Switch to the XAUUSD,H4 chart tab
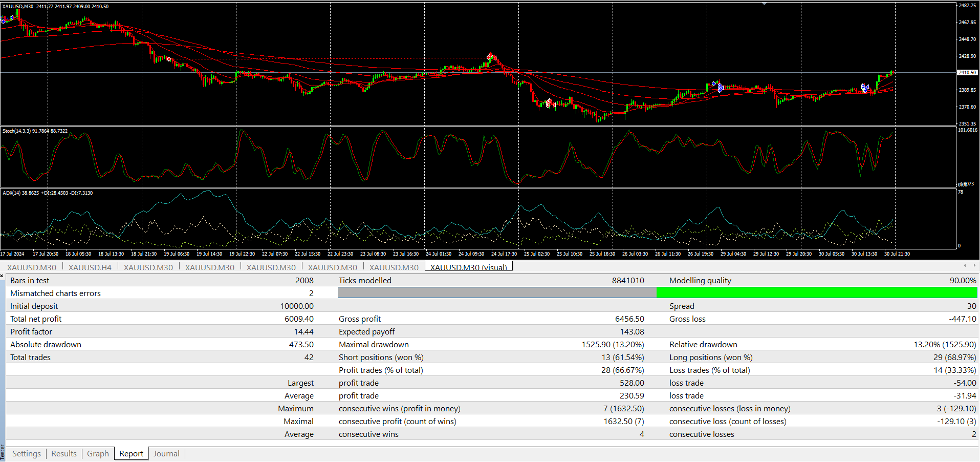 [x=90, y=267]
